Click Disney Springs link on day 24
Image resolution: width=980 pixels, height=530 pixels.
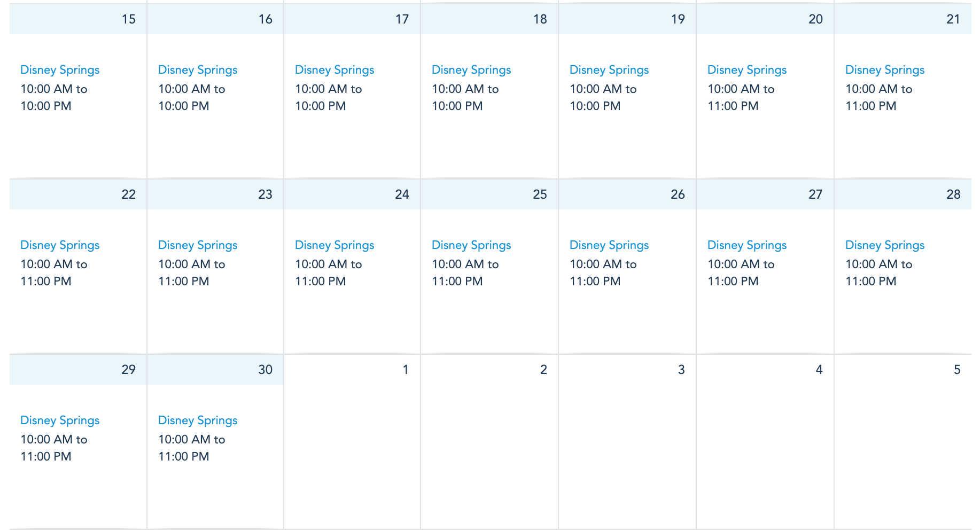pos(335,245)
